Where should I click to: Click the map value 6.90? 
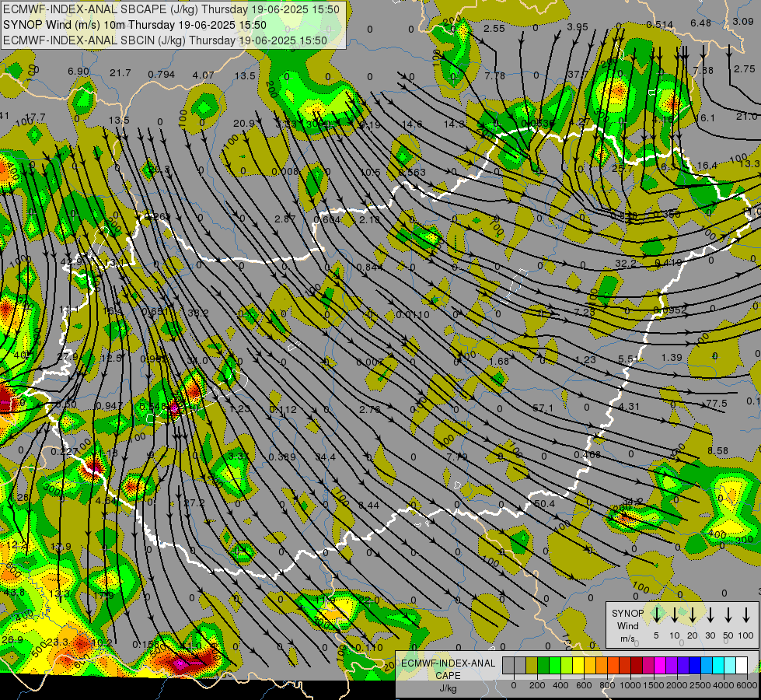click(x=79, y=72)
